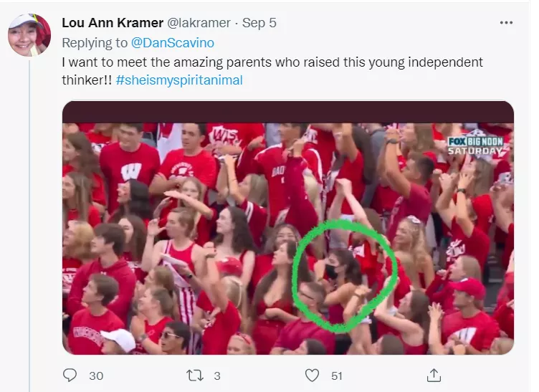Viewport: 539px width, 392px height.
Task: Click the retweet count of 3
Action: (x=217, y=376)
